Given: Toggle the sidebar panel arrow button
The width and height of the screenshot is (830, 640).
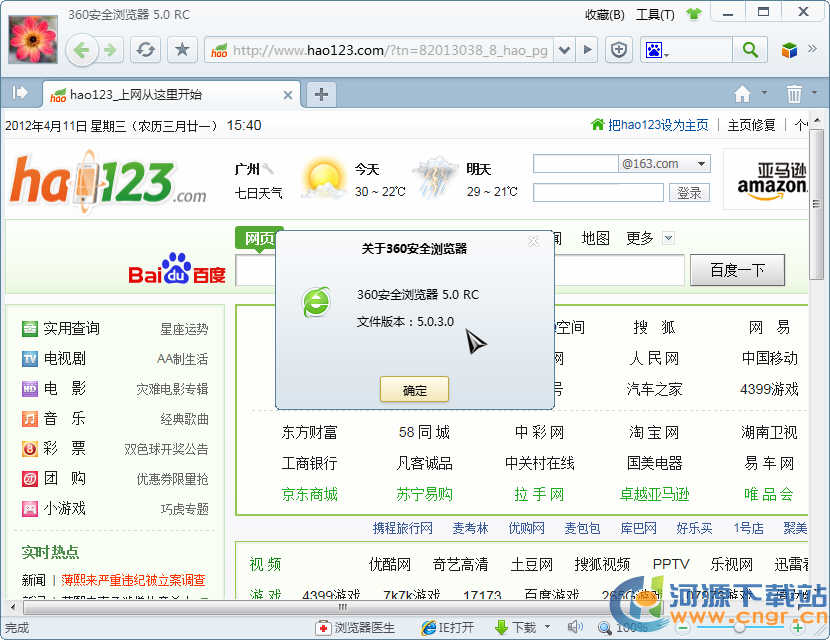Looking at the screenshot, I should tap(19, 93).
